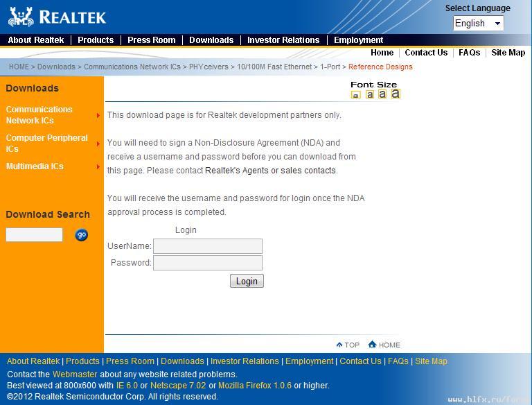Click the IE 6.0 footer link
Image resolution: width=532 pixels, height=405 pixels.
coord(127,386)
